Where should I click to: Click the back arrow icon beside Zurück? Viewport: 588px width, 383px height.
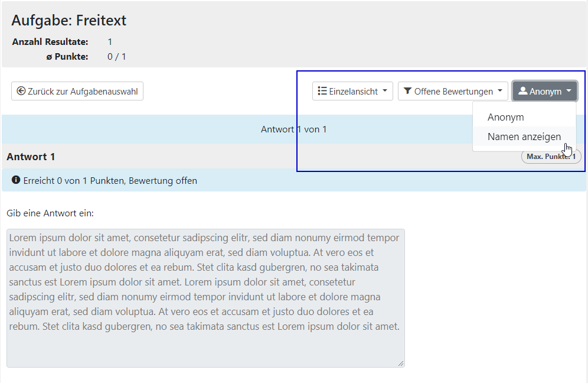point(21,91)
